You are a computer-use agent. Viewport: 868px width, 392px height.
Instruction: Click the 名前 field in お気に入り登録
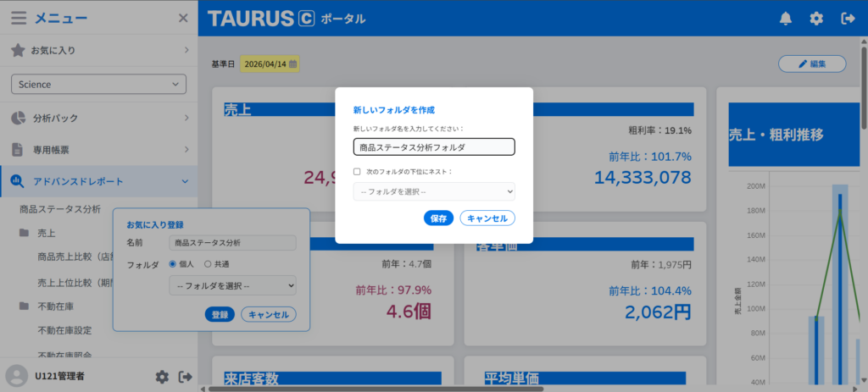point(232,243)
